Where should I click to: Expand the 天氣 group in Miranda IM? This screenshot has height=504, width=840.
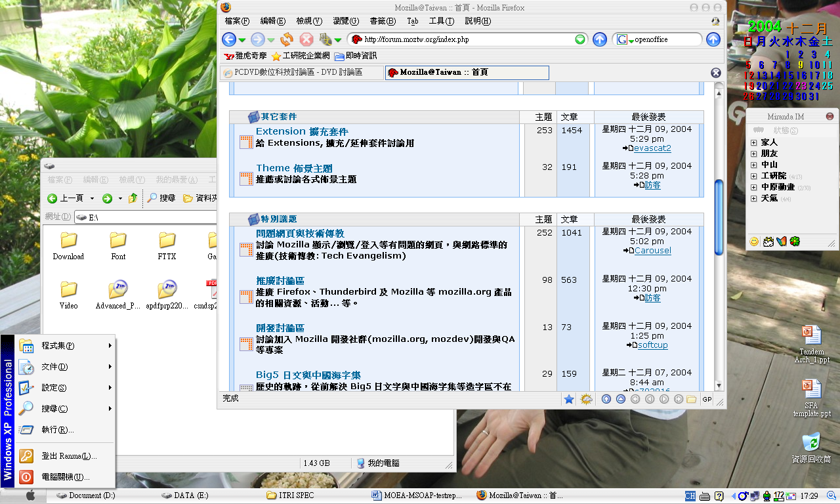click(x=754, y=198)
